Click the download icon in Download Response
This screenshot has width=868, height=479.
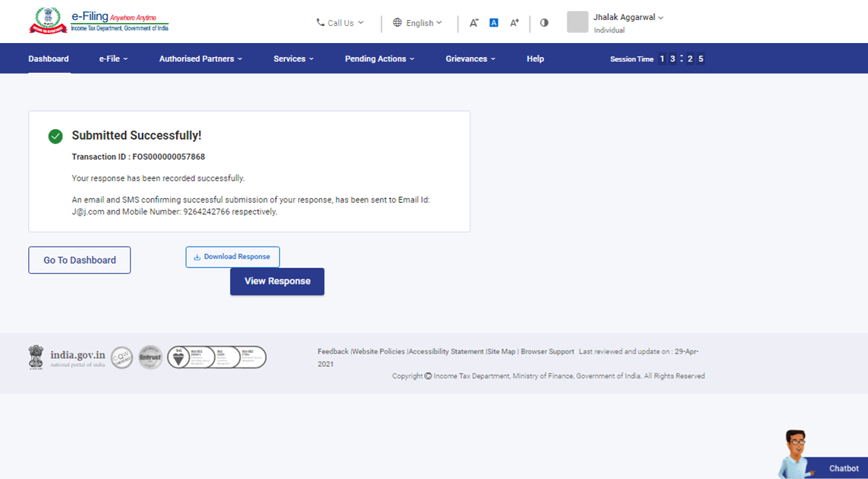coord(197,257)
